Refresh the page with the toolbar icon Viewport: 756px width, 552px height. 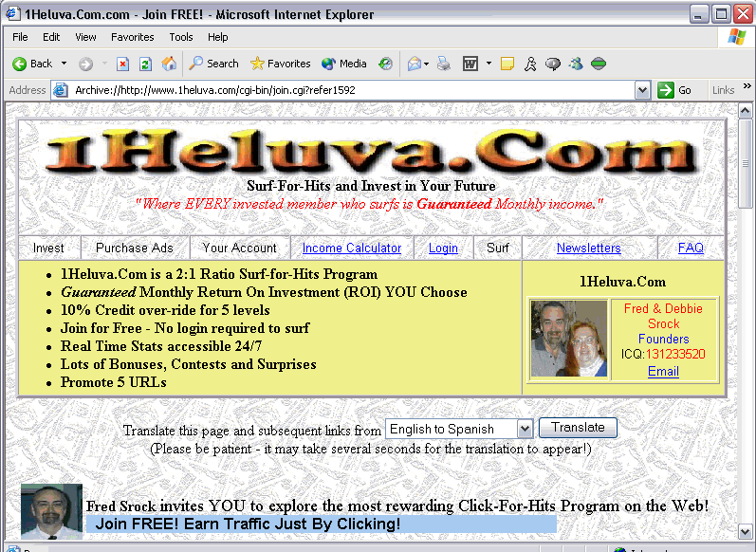pyautogui.click(x=146, y=64)
